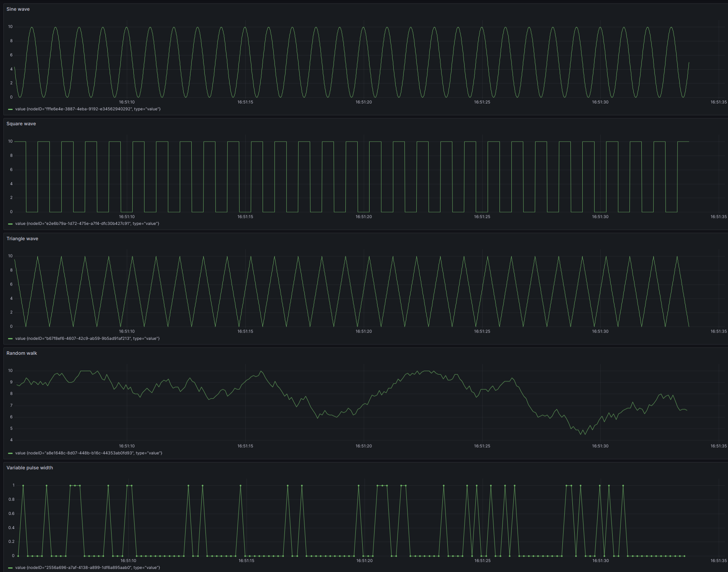Image resolution: width=728 pixels, height=572 pixels.
Task: Open the Square wave panel title menu
Action: tap(21, 124)
